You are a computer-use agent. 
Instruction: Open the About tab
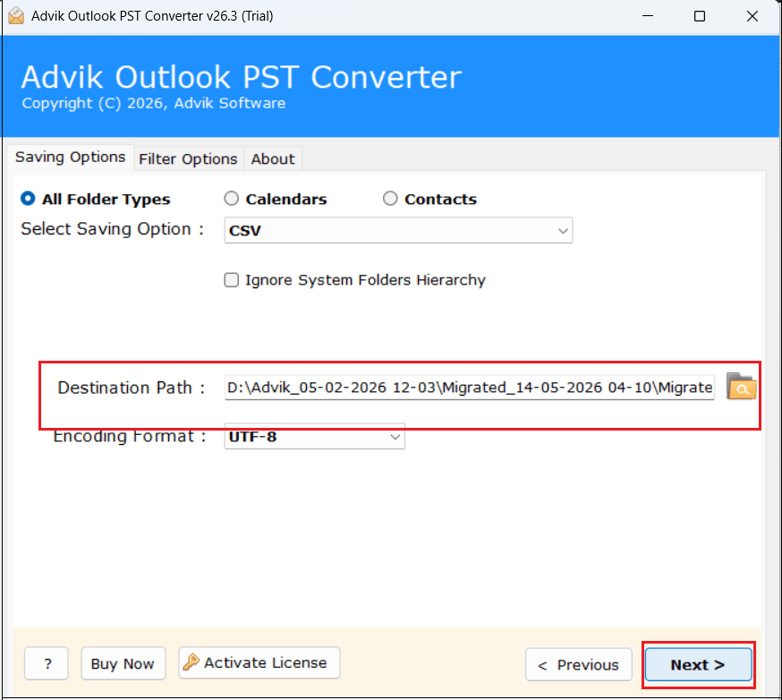pos(273,159)
